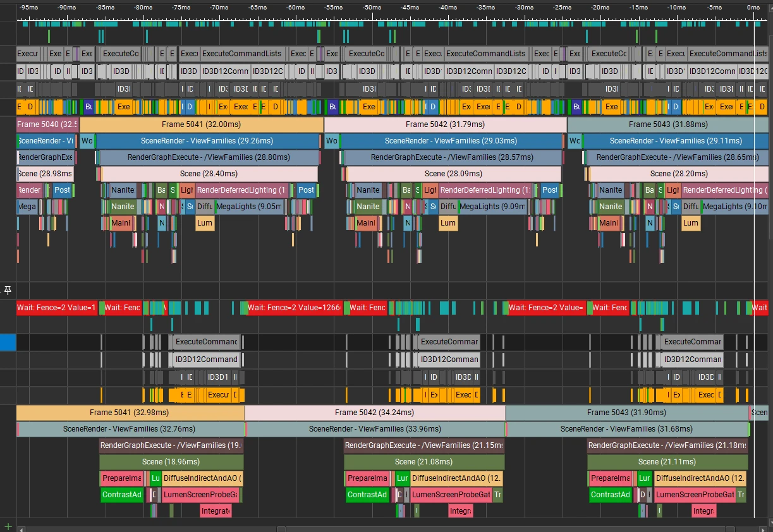
Task: Select the MegaLights (9.10m event
Action: [734, 207]
